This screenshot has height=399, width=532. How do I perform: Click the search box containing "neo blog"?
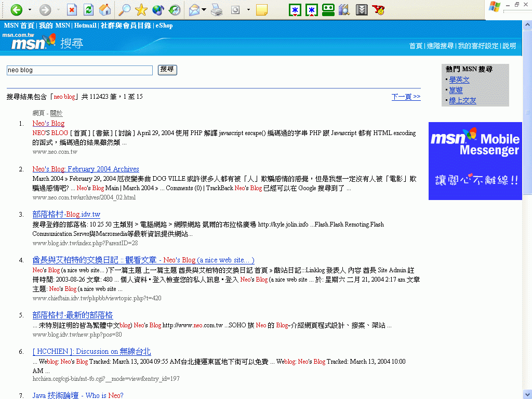[x=79, y=70]
